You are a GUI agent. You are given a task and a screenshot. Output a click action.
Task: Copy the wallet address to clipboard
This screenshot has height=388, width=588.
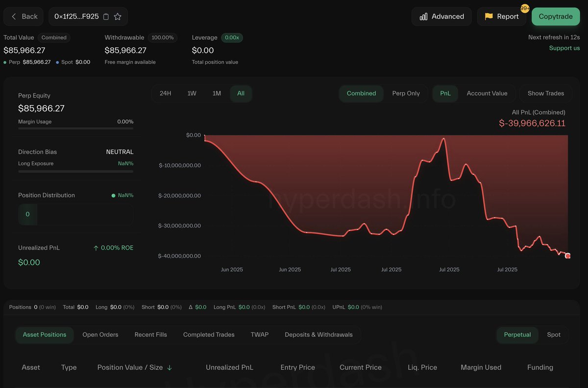(106, 16)
